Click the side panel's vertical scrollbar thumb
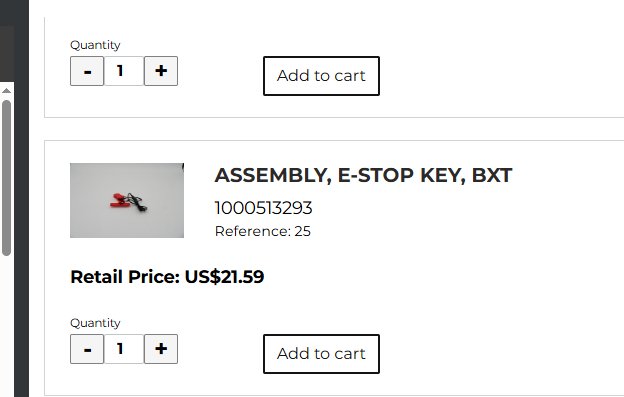 point(6,178)
